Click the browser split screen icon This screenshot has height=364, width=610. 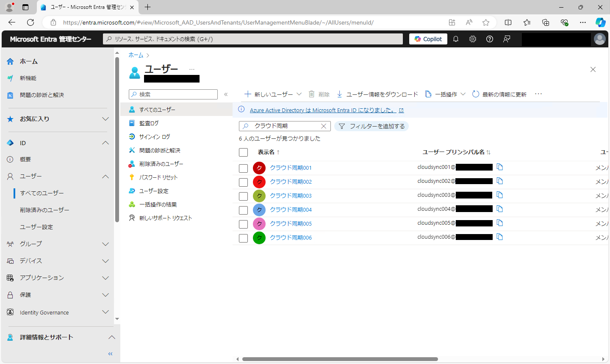pyautogui.click(x=508, y=22)
